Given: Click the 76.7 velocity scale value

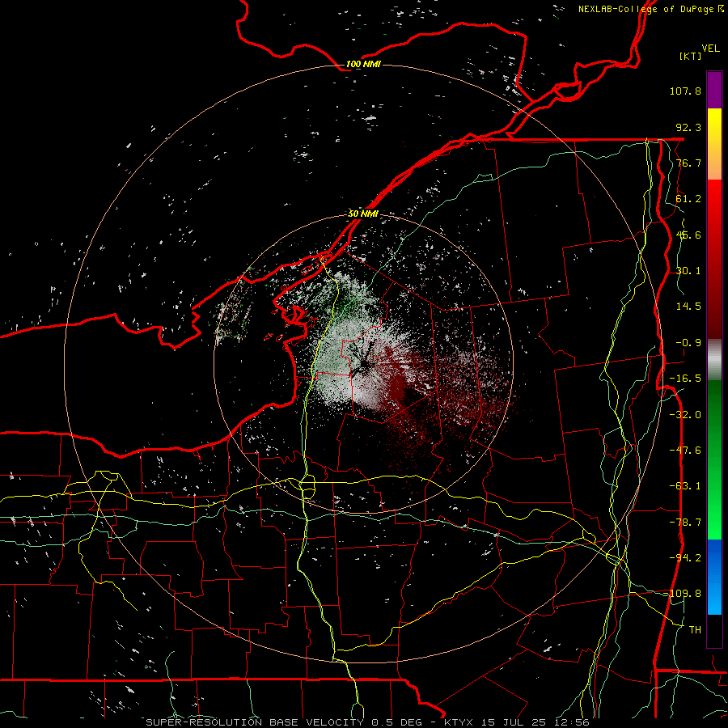Looking at the screenshot, I should [x=688, y=163].
